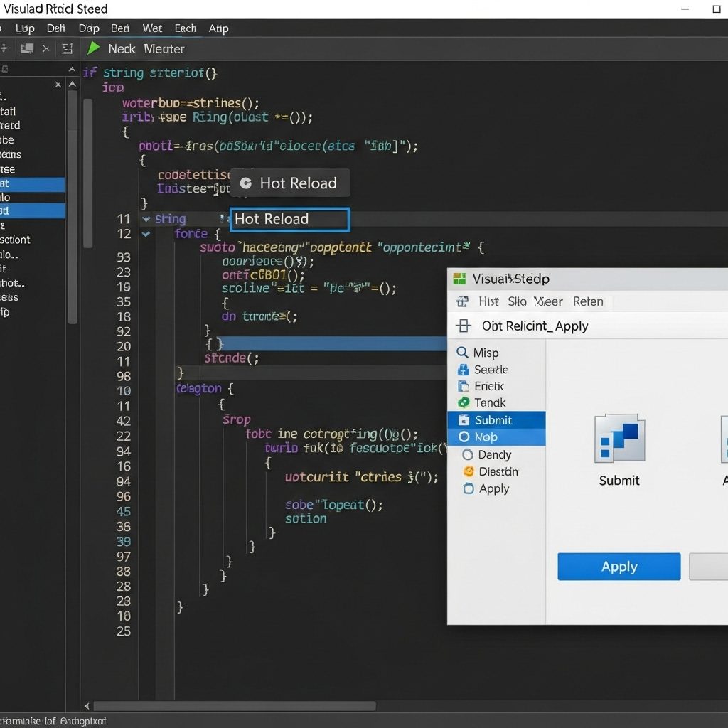The height and width of the screenshot is (728, 728).
Task: Select the Nop radio button
Action: [463, 437]
